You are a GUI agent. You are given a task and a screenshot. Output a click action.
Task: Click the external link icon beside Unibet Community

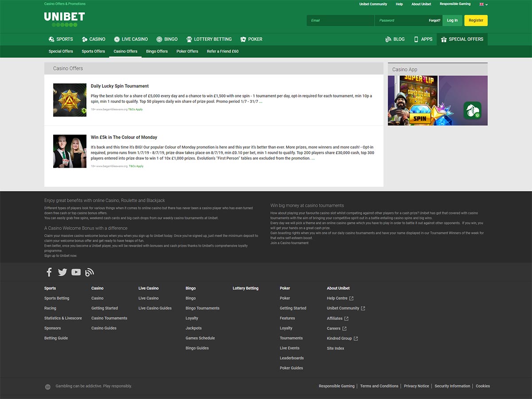tap(363, 308)
